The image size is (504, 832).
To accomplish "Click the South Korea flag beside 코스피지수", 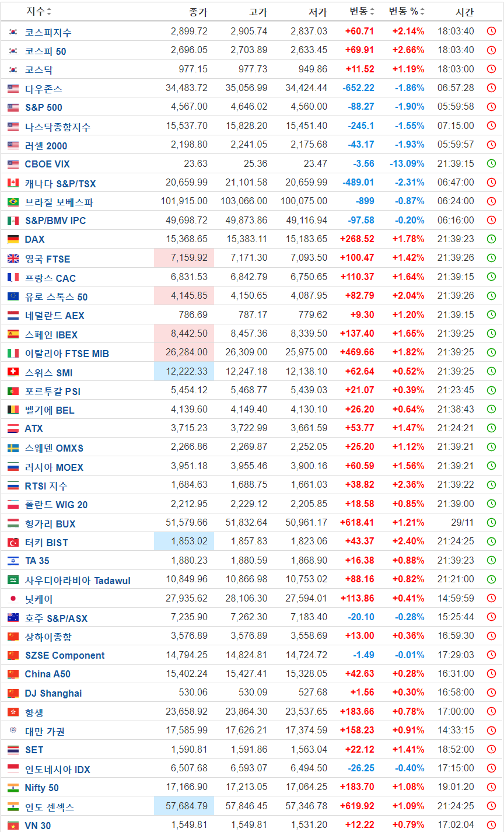I will pyautogui.click(x=13, y=33).
